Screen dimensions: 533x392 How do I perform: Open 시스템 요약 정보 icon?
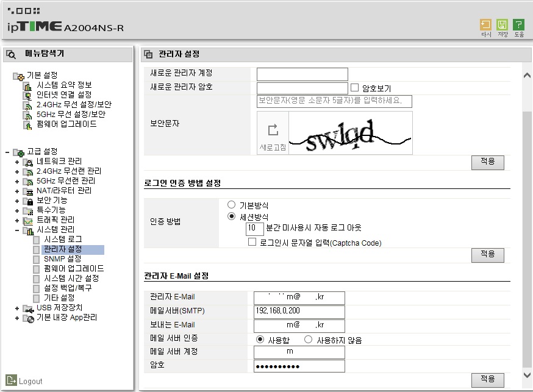coord(27,87)
